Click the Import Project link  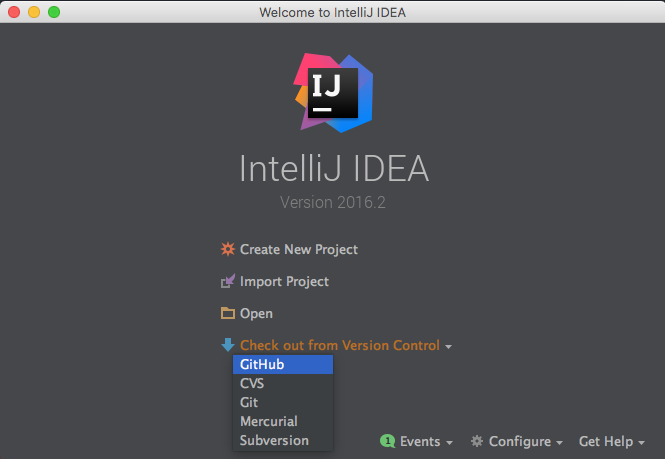pos(284,282)
